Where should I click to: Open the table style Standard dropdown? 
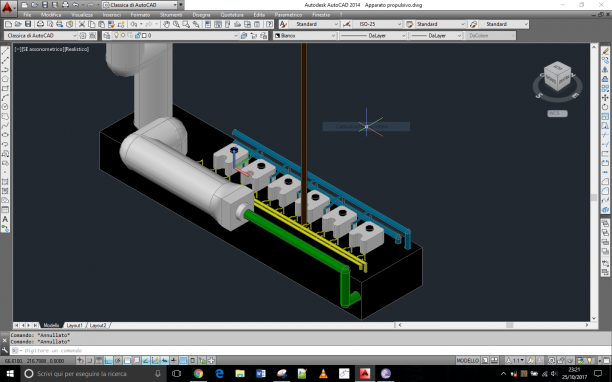point(440,24)
